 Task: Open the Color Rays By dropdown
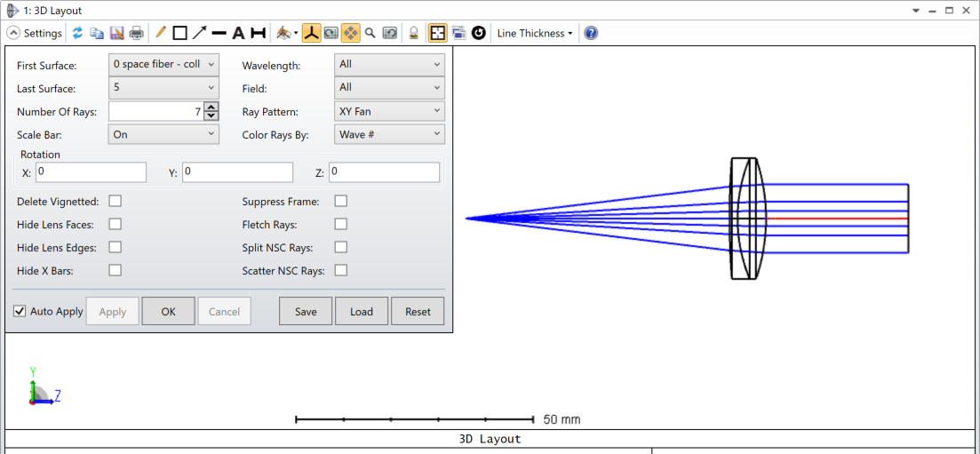click(389, 134)
